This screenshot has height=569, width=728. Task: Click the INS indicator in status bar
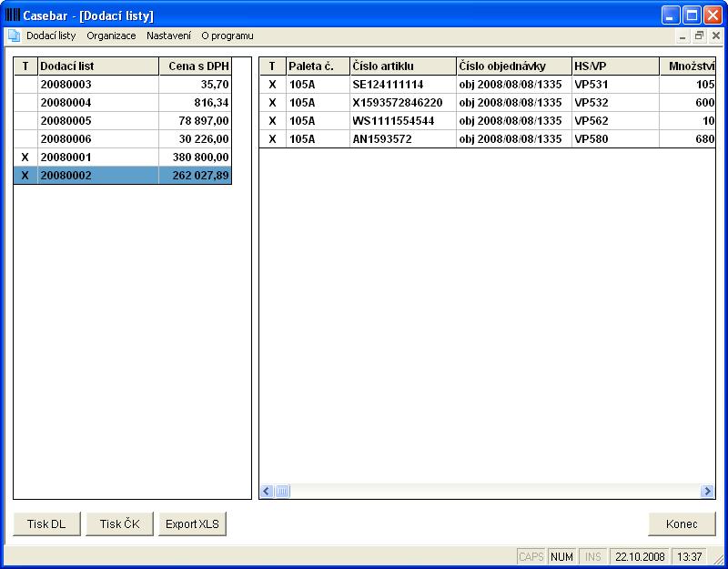pos(593,556)
